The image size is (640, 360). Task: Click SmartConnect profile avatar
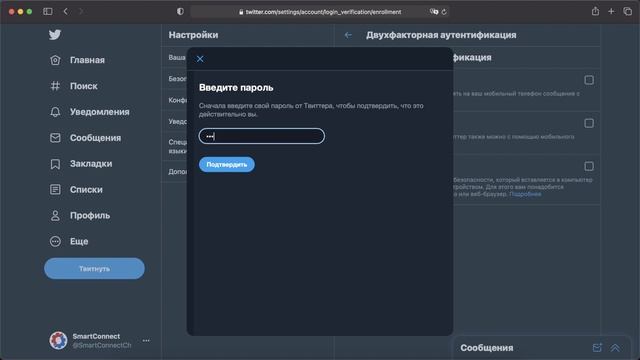[58, 340]
